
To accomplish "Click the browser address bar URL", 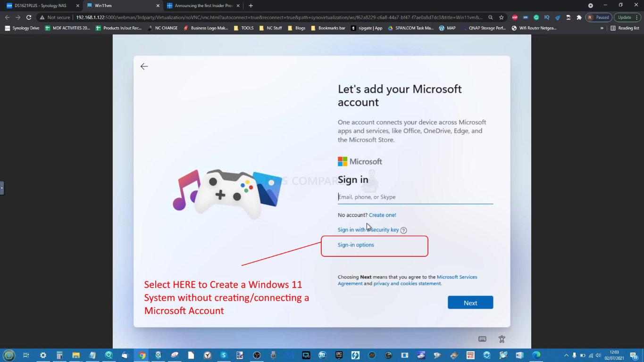I will (279, 17).
